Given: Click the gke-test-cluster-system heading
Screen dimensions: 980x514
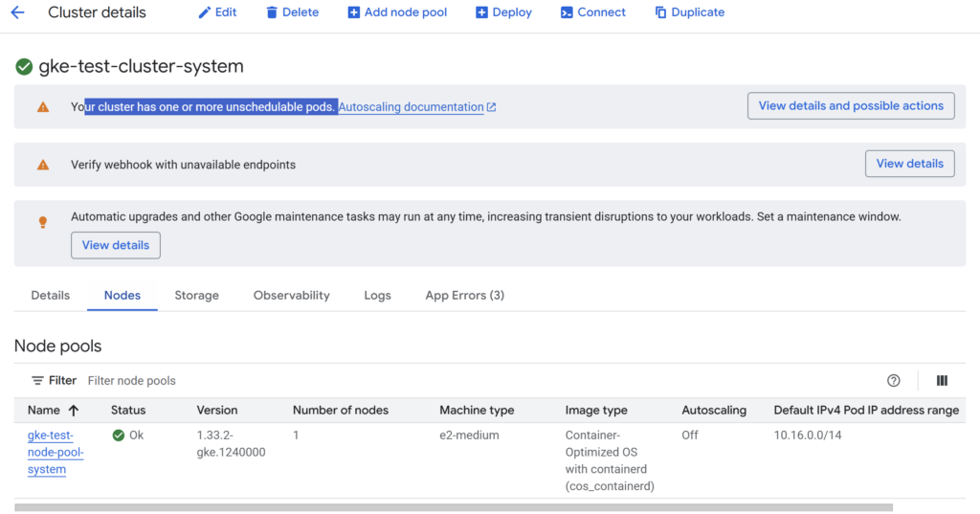Looking at the screenshot, I should pos(142,66).
